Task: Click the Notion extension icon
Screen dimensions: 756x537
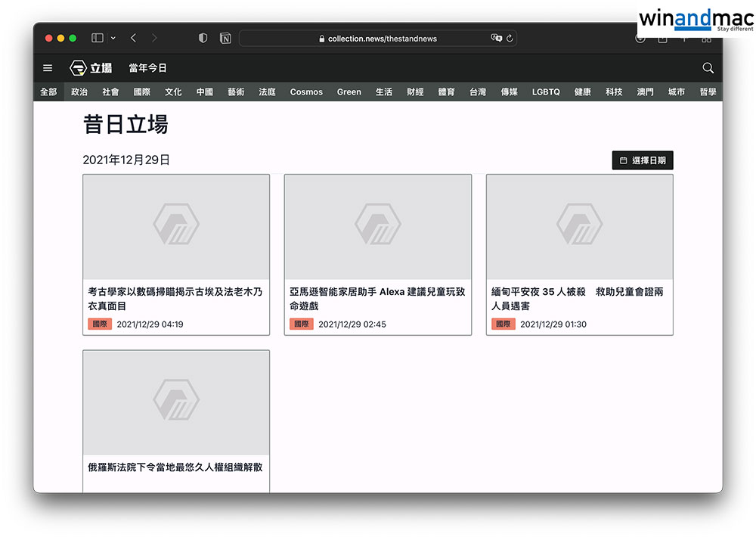Action: (225, 38)
